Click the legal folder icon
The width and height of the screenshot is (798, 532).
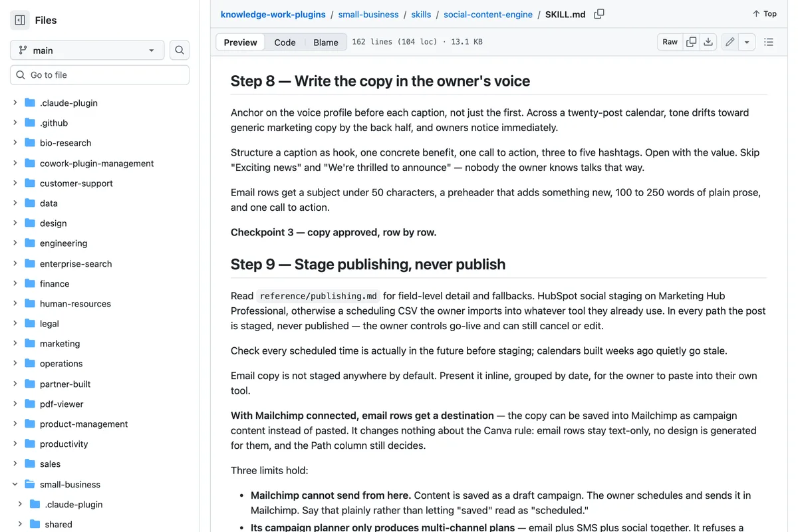[30, 324]
